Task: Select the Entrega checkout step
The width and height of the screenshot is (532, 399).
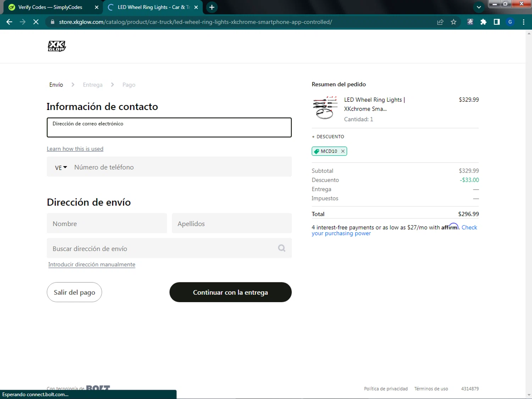Action: pos(93,85)
